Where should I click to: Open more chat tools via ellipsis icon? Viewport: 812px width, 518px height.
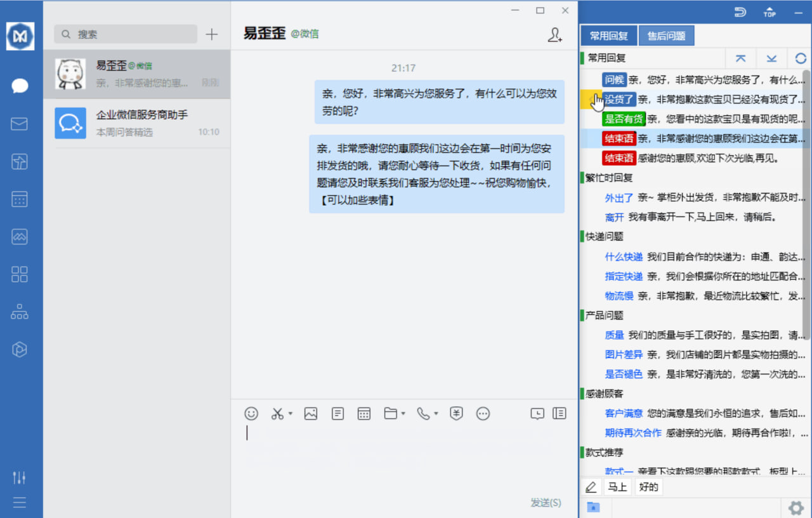point(483,413)
